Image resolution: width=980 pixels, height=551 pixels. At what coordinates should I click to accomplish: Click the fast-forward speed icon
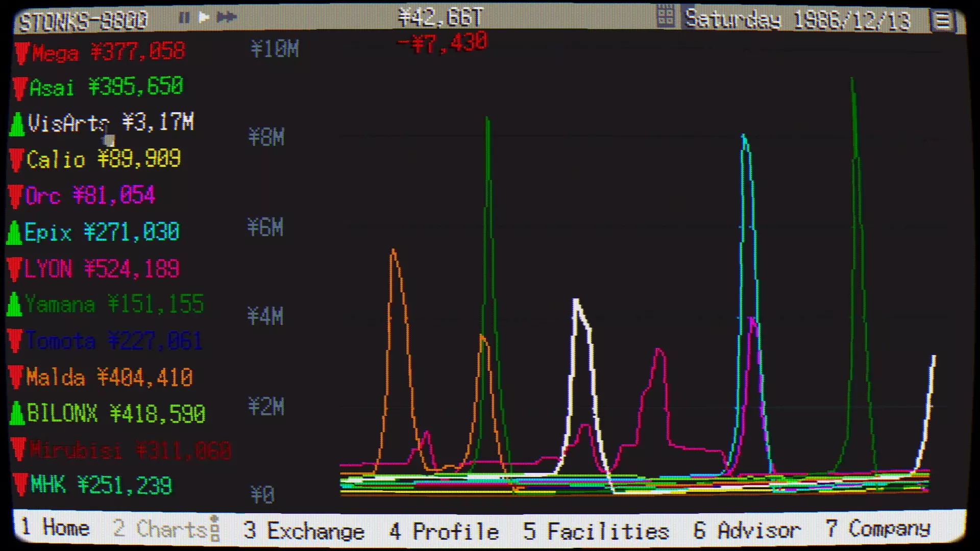(226, 18)
